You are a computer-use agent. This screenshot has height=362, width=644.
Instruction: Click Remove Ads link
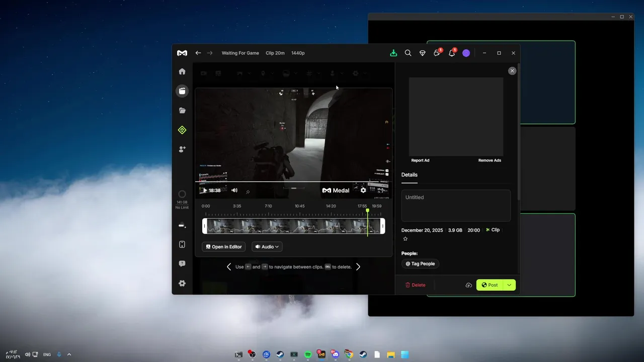tap(490, 160)
